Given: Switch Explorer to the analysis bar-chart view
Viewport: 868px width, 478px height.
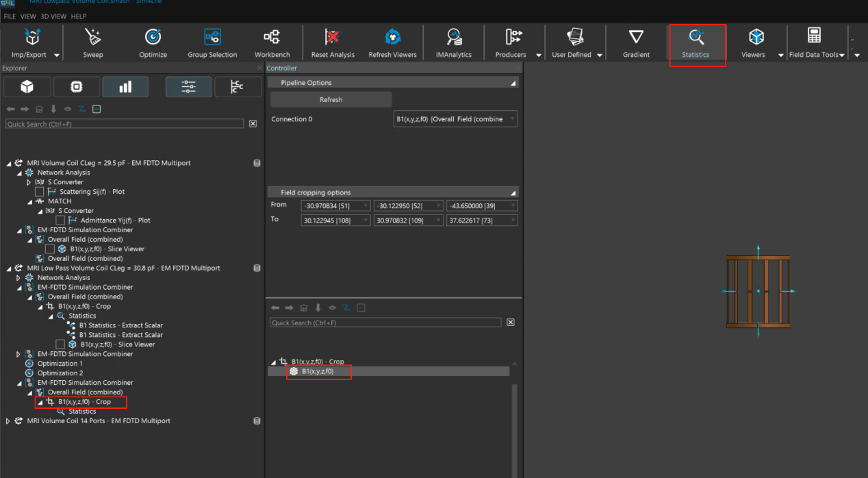Looking at the screenshot, I should (x=125, y=87).
